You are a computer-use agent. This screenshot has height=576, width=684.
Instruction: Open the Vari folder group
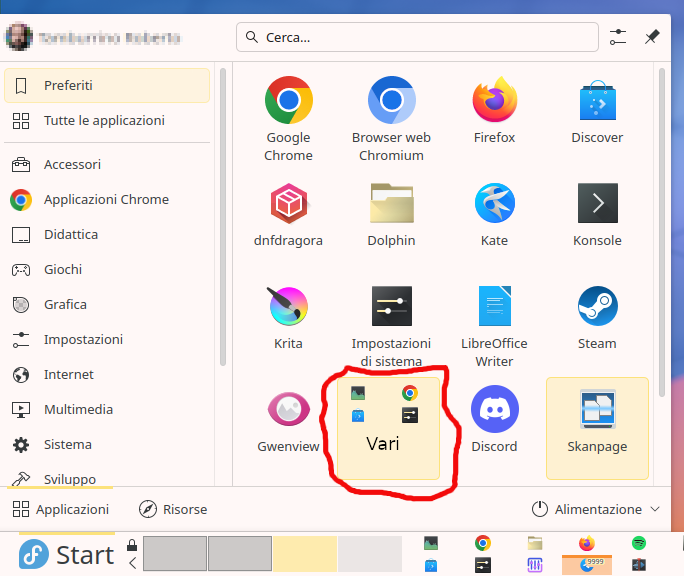[x=388, y=429]
